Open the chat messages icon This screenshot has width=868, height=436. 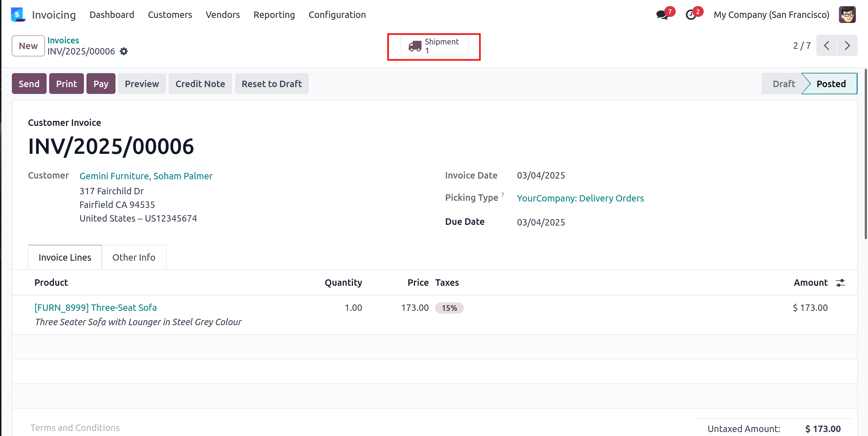click(662, 15)
